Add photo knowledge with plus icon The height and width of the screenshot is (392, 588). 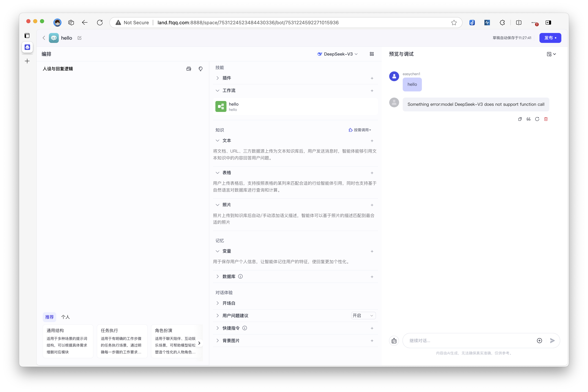point(372,205)
